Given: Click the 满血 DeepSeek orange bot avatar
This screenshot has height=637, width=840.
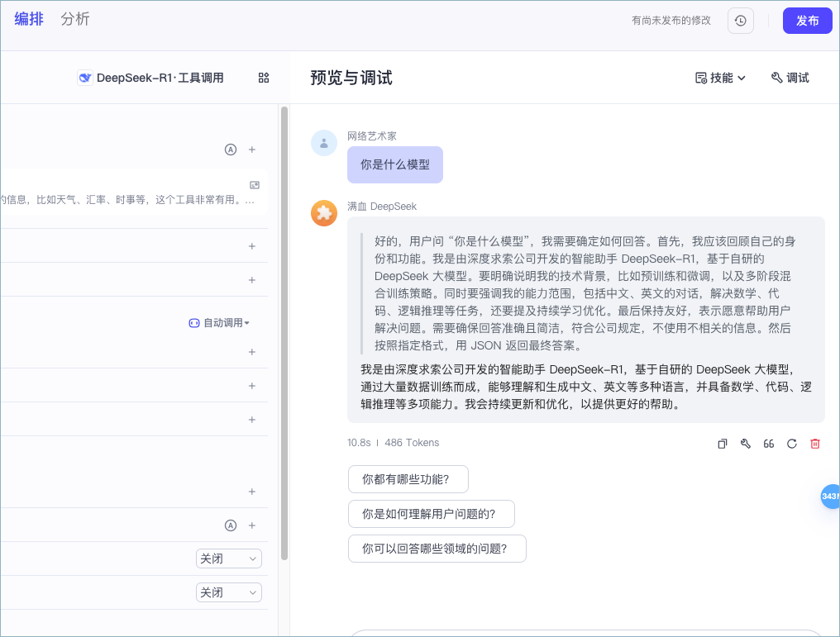Looking at the screenshot, I should (324, 213).
